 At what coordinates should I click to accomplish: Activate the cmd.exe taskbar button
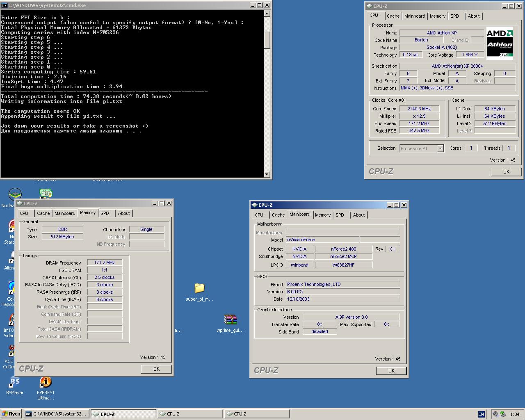pos(56,414)
